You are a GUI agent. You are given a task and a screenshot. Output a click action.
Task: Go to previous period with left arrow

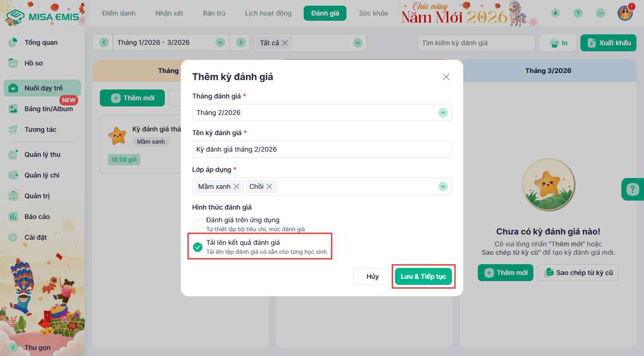pyautogui.click(x=104, y=42)
